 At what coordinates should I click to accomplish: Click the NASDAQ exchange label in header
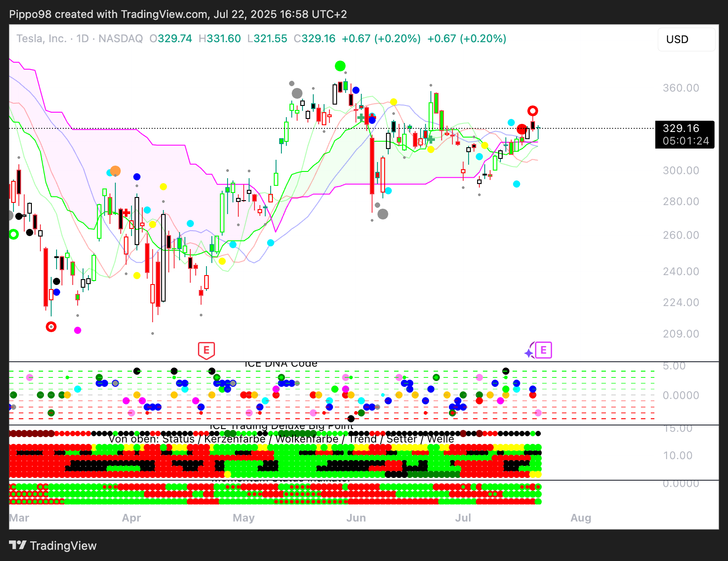click(120, 39)
